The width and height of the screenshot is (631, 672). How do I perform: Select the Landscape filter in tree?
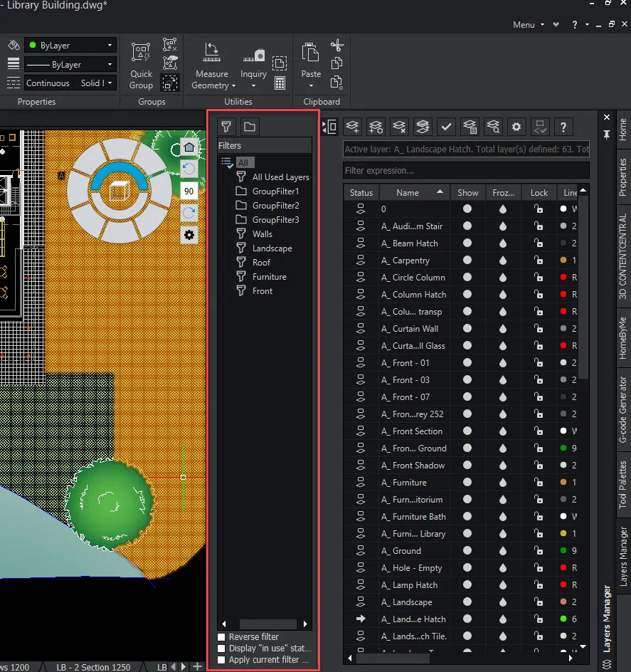[272, 248]
